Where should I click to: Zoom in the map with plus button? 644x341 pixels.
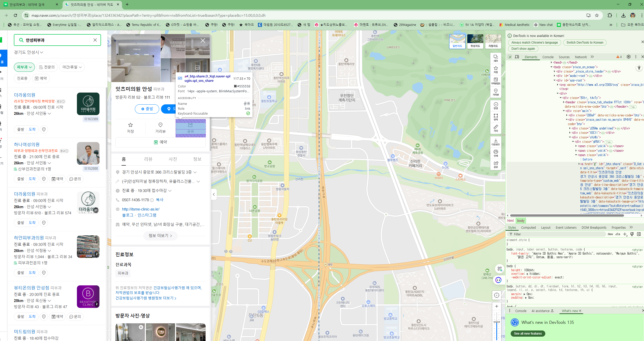tap(497, 306)
